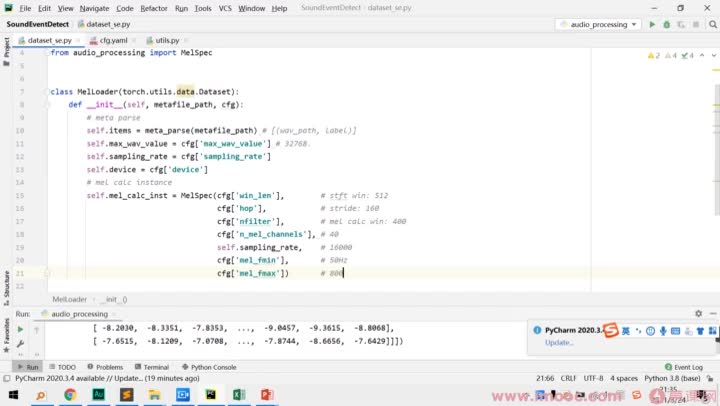Open the Tools menu
This screenshot has height=406, width=720.
(203, 8)
